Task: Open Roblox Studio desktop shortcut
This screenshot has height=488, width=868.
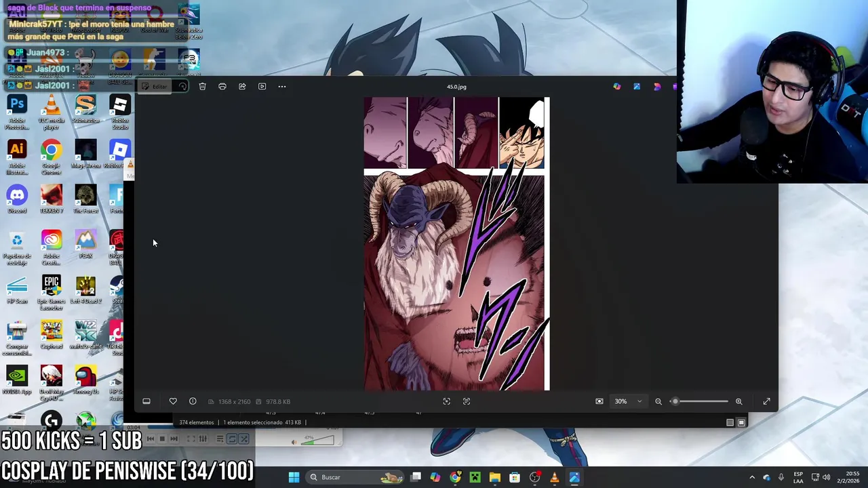Action: click(x=120, y=113)
